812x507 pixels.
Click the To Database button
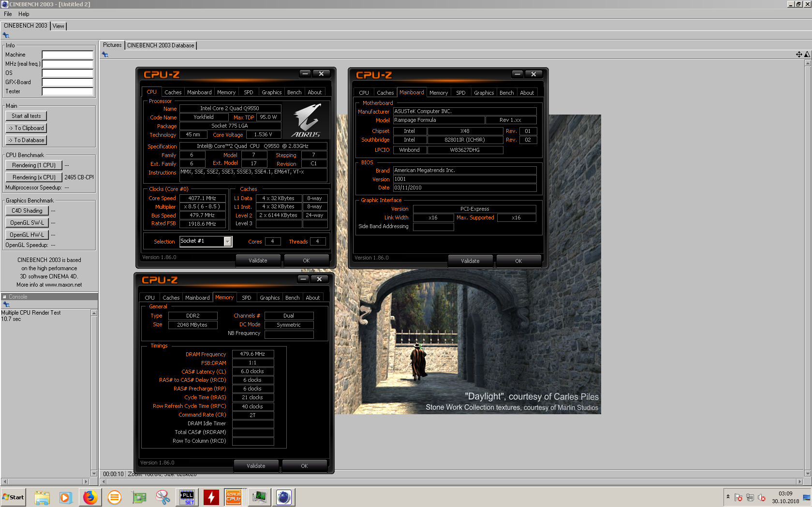pyautogui.click(x=26, y=140)
